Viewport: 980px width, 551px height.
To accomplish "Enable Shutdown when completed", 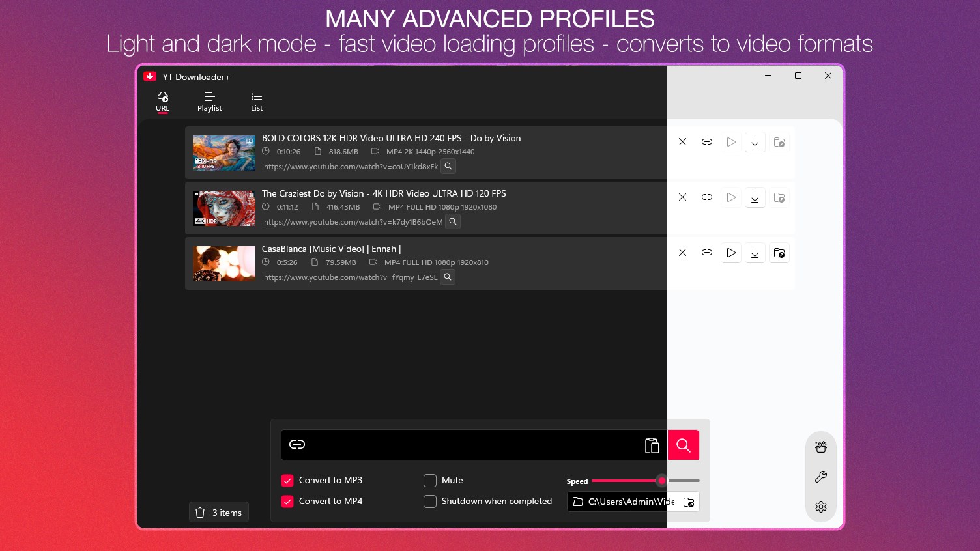I will [x=430, y=502].
